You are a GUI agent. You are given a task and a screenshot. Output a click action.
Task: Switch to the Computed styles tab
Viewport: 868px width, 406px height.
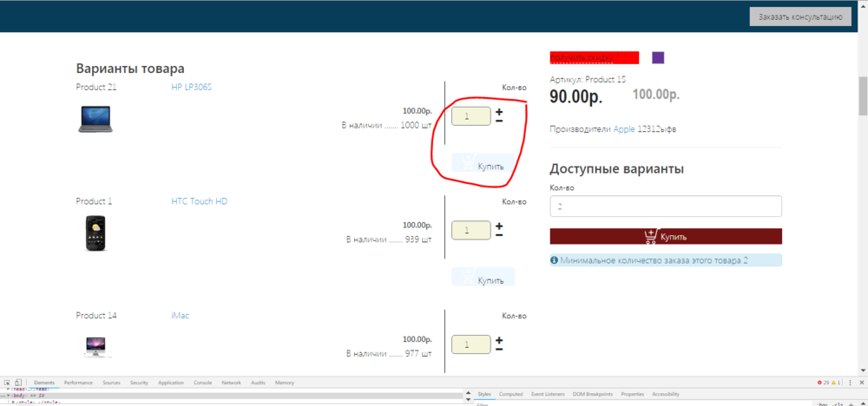(x=510, y=394)
